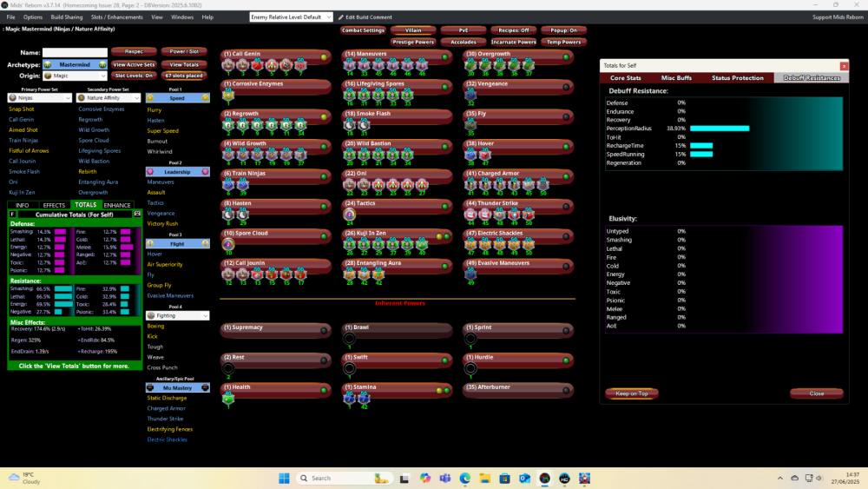Select the Spore Cloud enhancement slot icon
The image size is (868, 489).
[229, 244]
